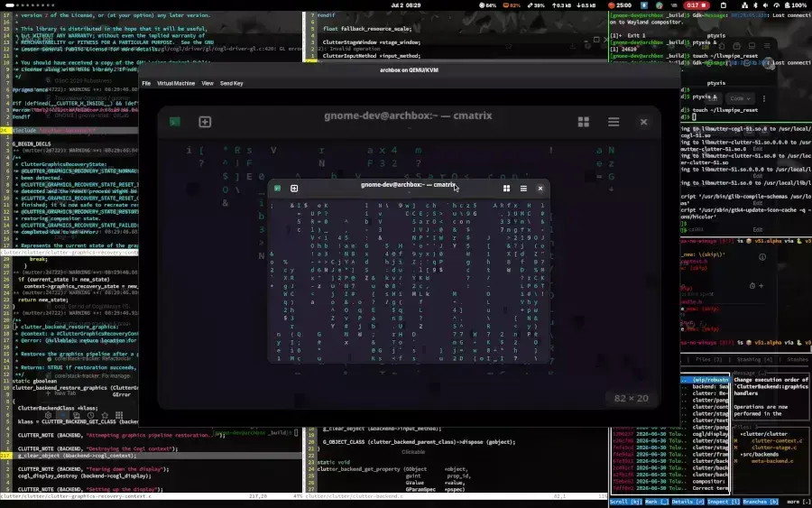Expand the faint 'Code' dropdown
The image size is (812, 508).
pos(740,98)
